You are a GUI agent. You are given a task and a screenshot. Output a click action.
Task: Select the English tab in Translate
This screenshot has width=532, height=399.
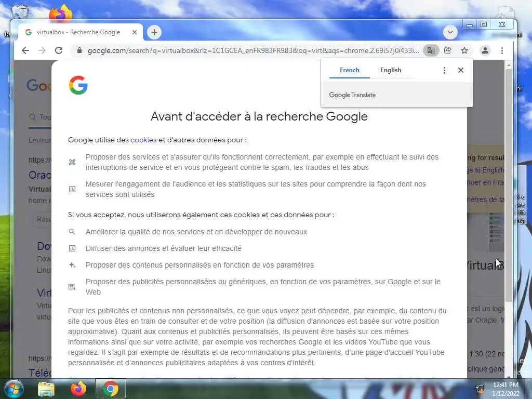pyautogui.click(x=391, y=70)
